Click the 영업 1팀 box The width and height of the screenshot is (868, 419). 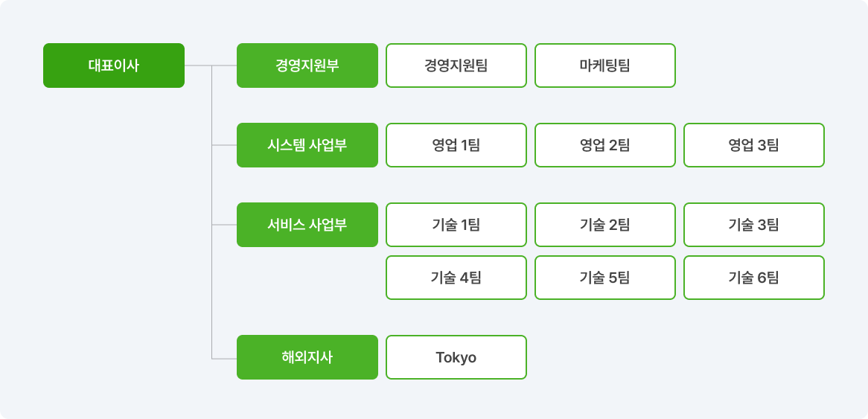click(456, 145)
